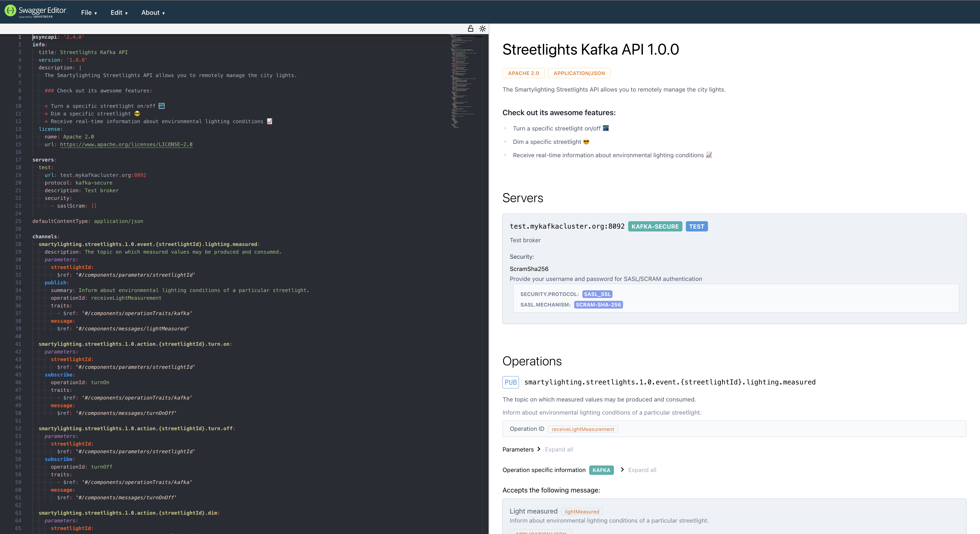Click the PUB operation badge icon
The image size is (980, 534).
[510, 382]
